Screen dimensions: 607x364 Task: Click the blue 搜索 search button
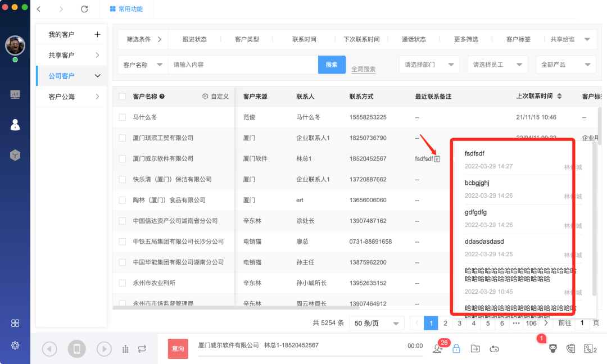(332, 65)
